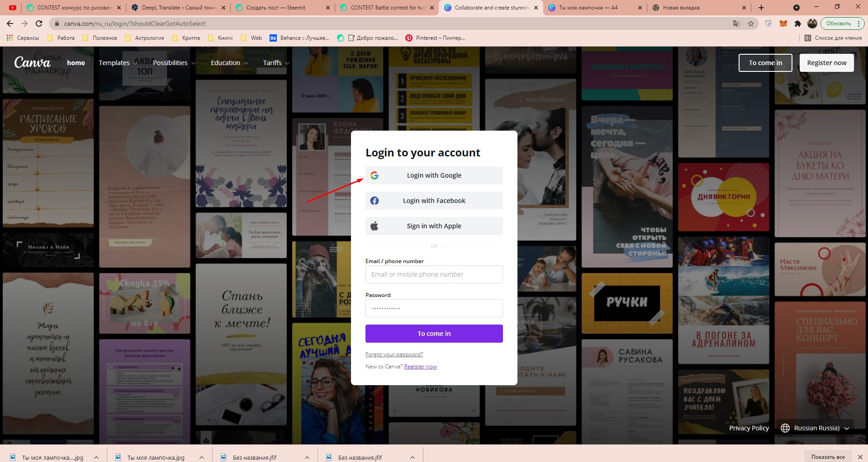Click the shield extension icon
The width and height of the screenshot is (868, 462).
tap(768, 24)
